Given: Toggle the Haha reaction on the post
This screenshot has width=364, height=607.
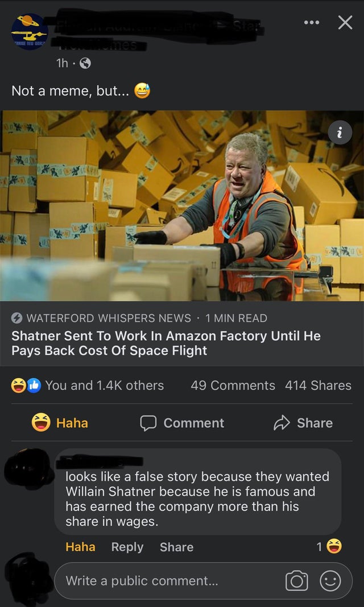Looking at the screenshot, I should (60, 423).
